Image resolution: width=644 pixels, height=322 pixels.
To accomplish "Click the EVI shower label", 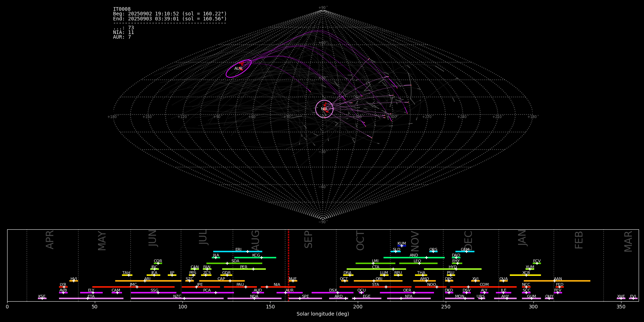I will pos(633,297).
